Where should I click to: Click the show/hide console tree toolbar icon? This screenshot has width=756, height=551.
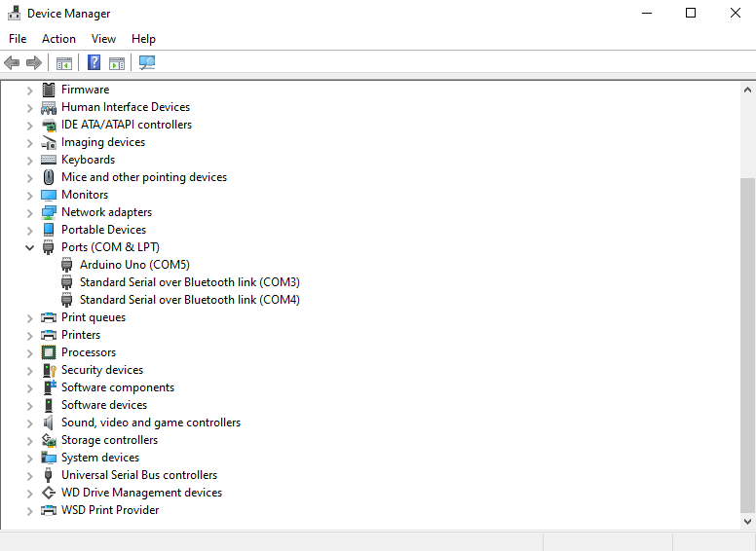(64, 63)
